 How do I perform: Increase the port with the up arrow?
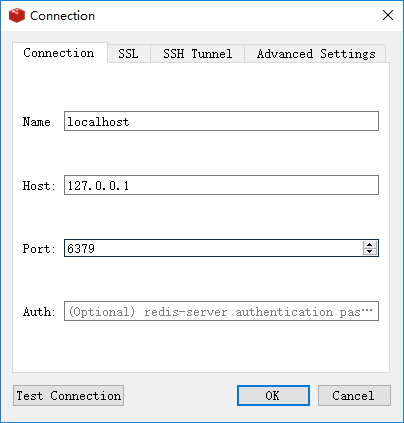pyautogui.click(x=369, y=244)
